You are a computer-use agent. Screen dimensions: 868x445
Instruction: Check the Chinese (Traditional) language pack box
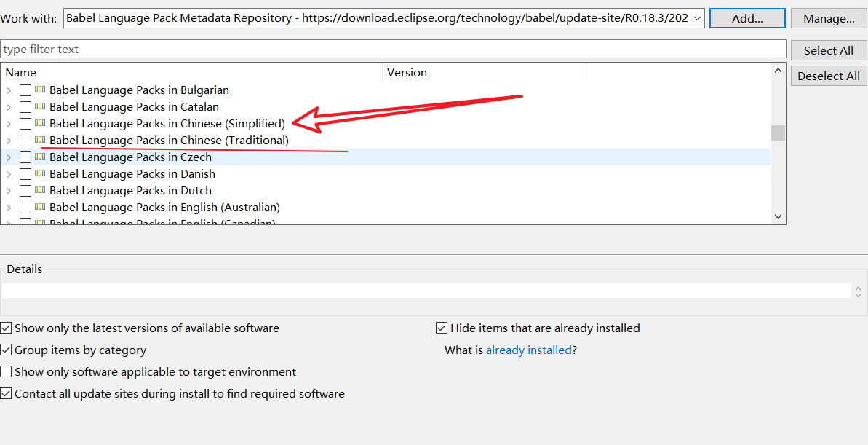[x=25, y=141]
